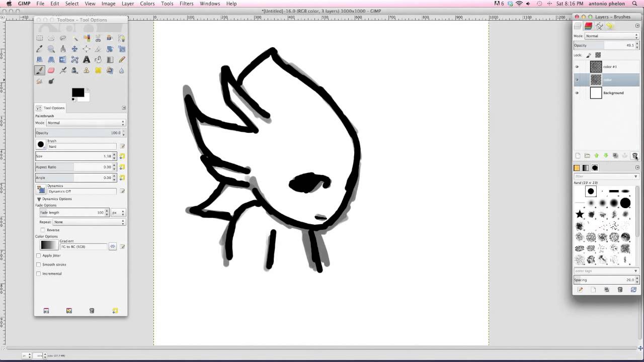Select the Smudge tool
This screenshot has width=644, height=362.
pos(51,81)
